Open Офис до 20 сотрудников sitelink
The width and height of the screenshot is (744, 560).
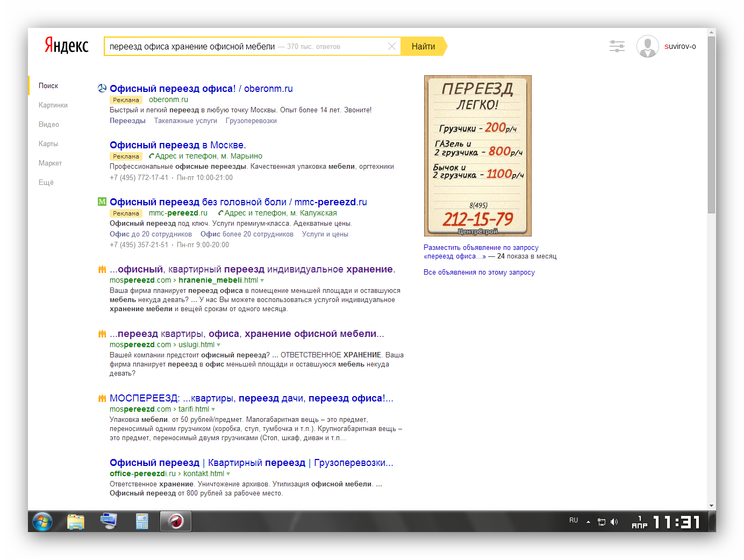coord(151,234)
